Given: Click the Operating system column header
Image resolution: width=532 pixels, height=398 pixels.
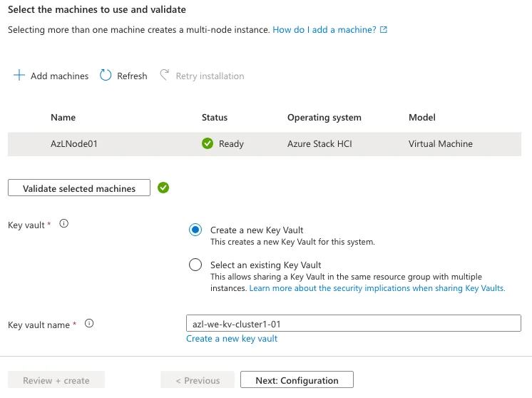Looking at the screenshot, I should click(x=324, y=117).
